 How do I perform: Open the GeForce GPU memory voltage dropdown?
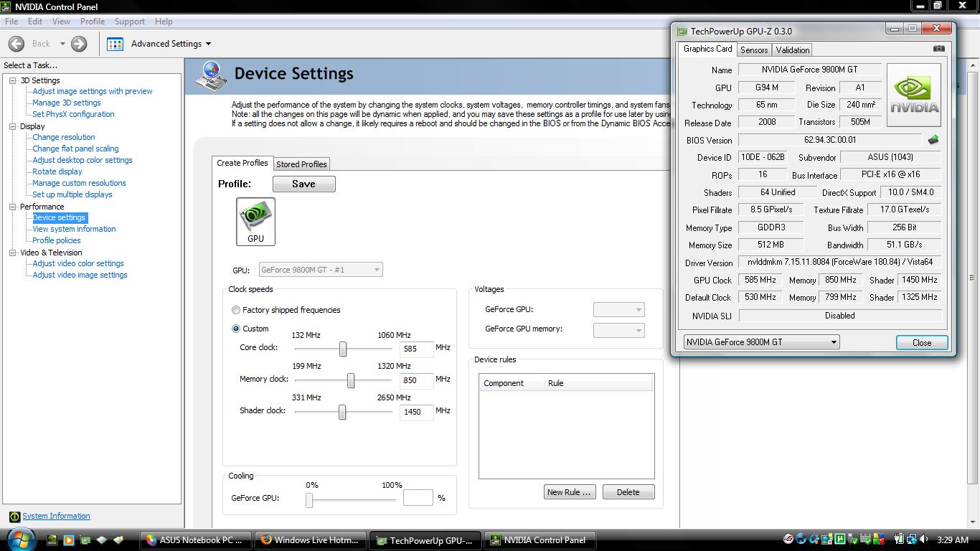tap(619, 330)
